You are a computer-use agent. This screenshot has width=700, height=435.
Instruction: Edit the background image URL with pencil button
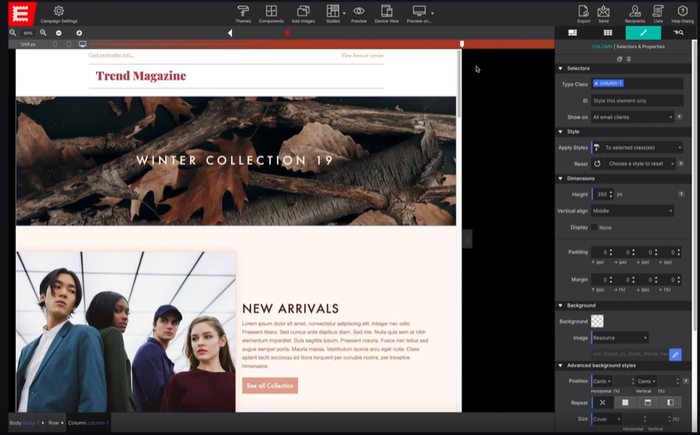675,354
